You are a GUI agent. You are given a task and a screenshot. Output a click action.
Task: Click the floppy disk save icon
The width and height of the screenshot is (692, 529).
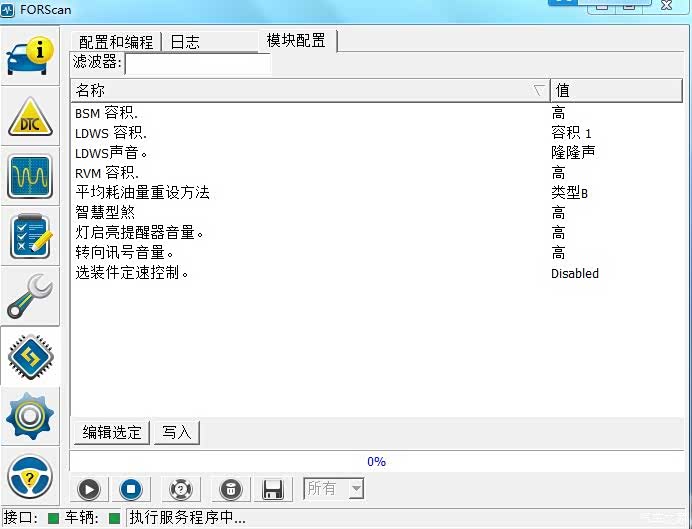tap(273, 489)
